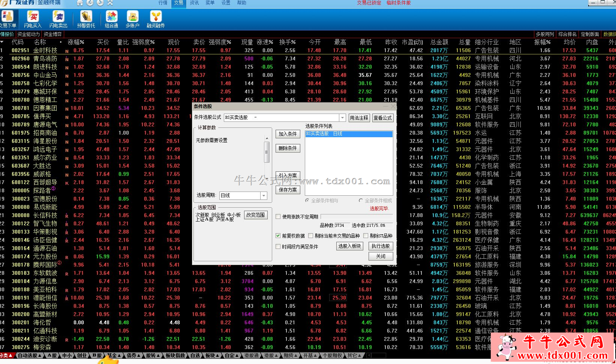This screenshot has width=616, height=364.
Task: Open the 多账户 multi-account icon
Action: (132, 19)
